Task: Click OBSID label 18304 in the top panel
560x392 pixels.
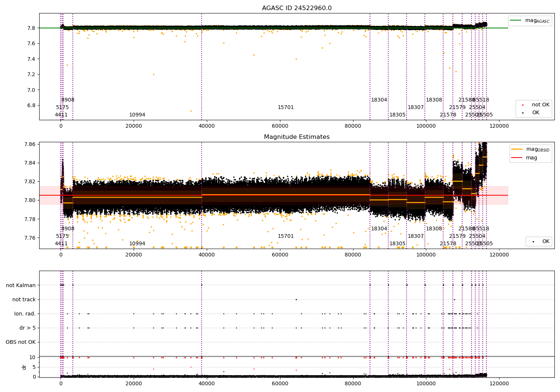Action: coord(379,100)
